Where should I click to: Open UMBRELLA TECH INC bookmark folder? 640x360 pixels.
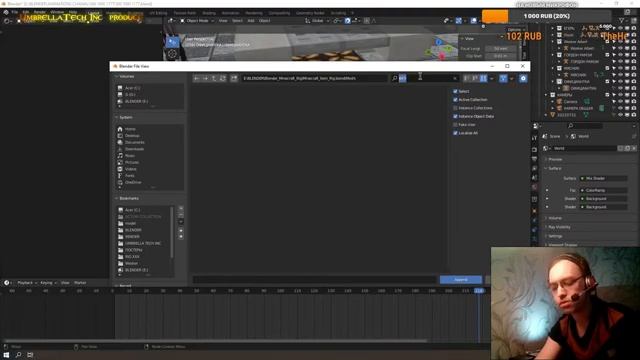tap(143, 243)
